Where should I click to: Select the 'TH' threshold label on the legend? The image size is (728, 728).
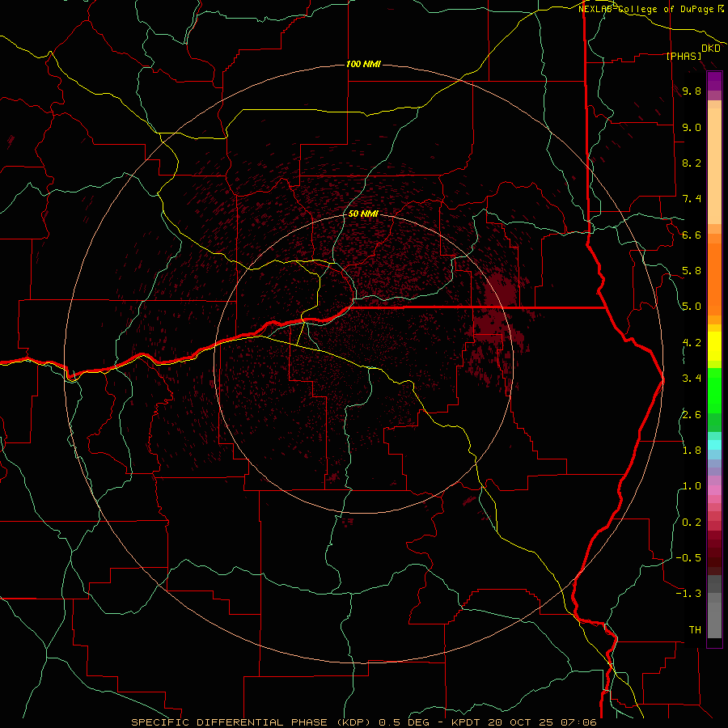pyautogui.click(x=695, y=629)
